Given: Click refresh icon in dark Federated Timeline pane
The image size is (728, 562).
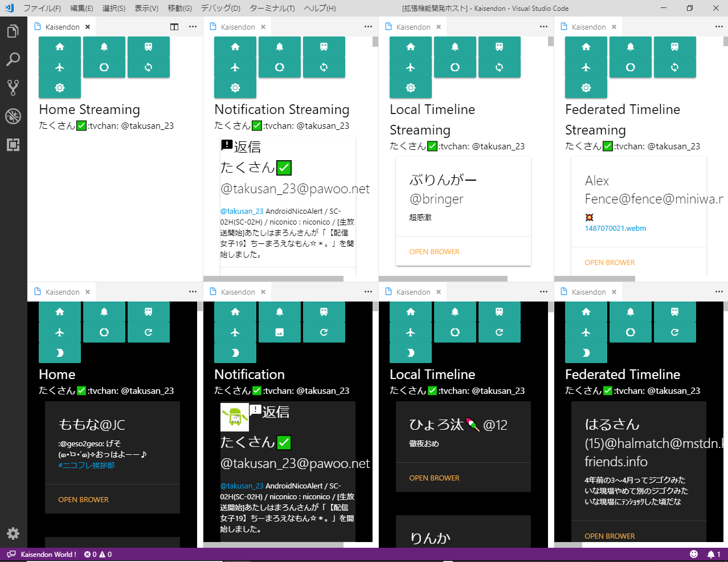Looking at the screenshot, I should coord(675,332).
